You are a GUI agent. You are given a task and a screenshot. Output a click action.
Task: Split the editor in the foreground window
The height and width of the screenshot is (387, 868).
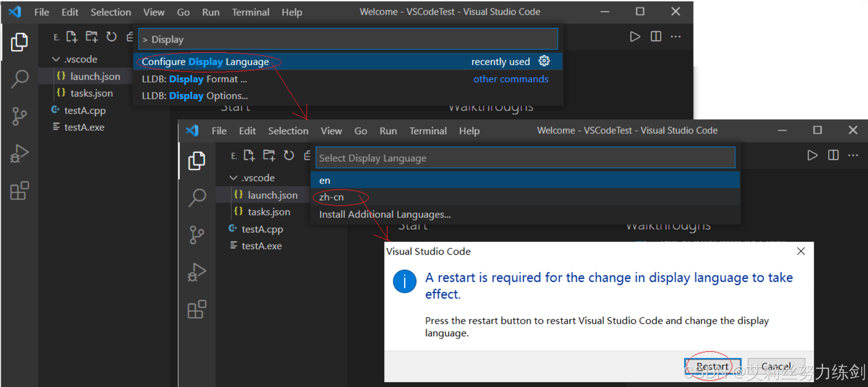click(x=833, y=155)
